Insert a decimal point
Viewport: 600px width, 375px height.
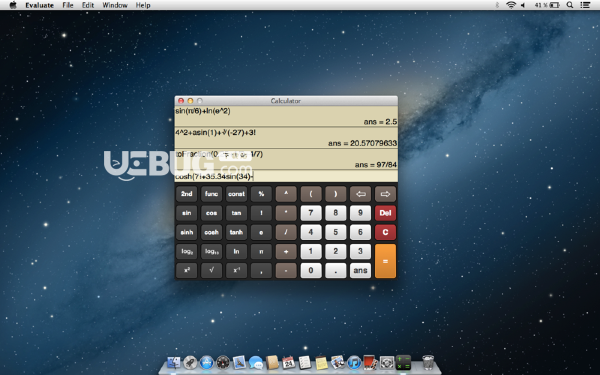pyautogui.click(x=336, y=271)
